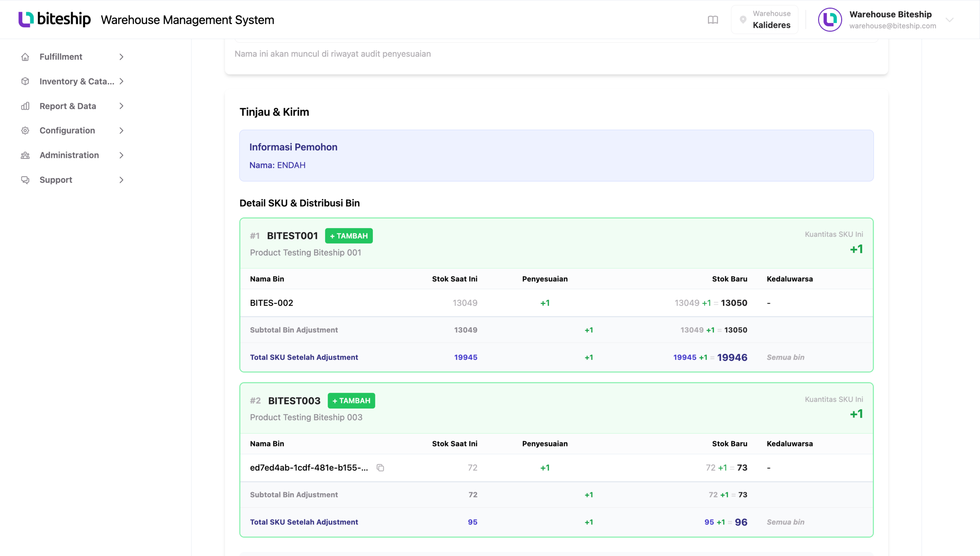980x556 pixels.
Task: Click the Detail SKU & Distribusi Bin heading
Action: coord(300,203)
